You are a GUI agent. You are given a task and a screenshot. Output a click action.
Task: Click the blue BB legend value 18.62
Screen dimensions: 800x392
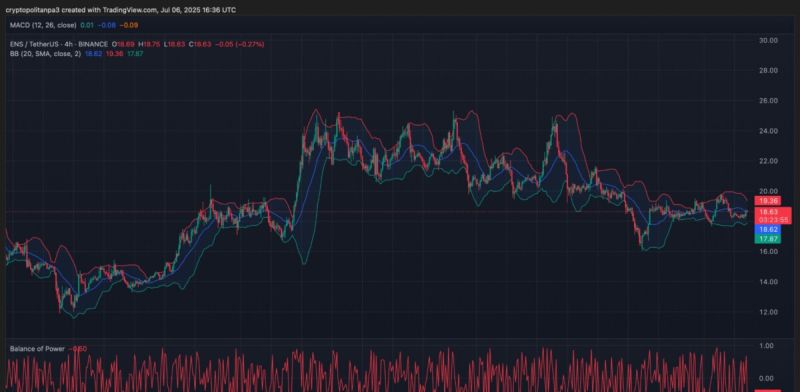(93, 54)
